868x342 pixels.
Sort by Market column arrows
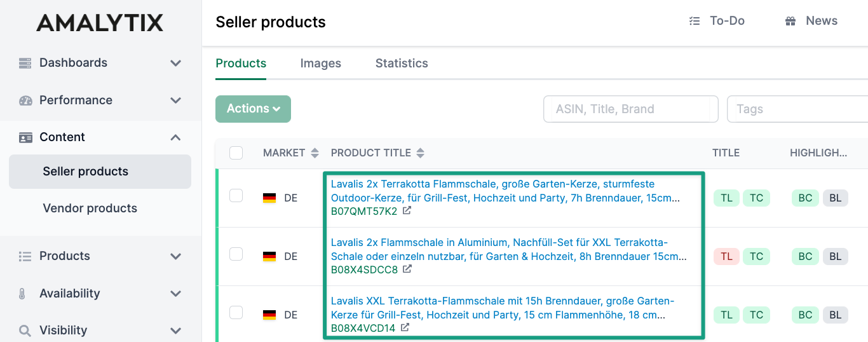tap(315, 153)
